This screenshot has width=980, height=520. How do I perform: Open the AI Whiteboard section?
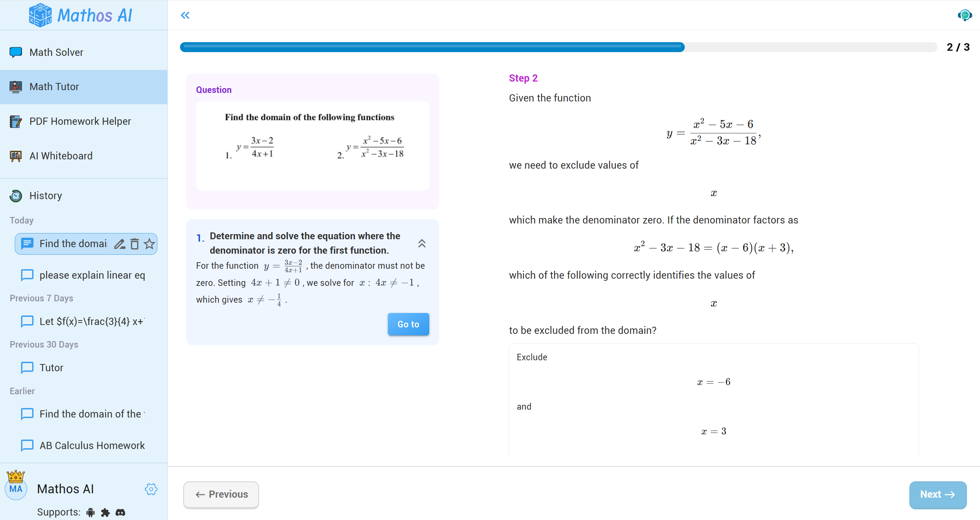[61, 156]
